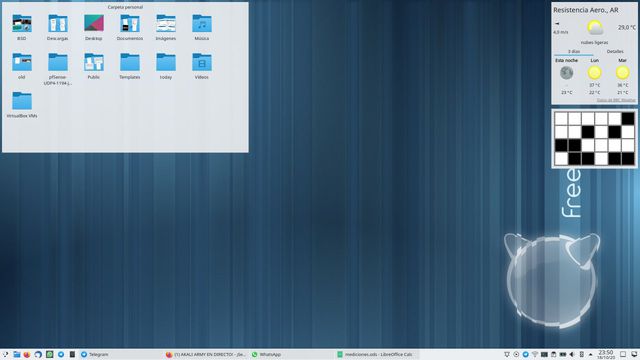The height and width of the screenshot is (360, 640).
Task: Open the clipboard tray icon
Action: point(553,354)
